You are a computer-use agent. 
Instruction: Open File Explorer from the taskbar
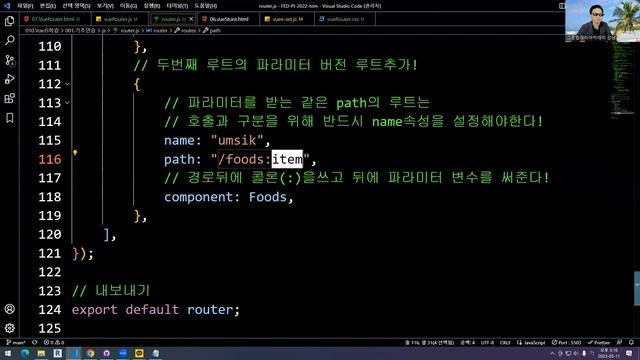[41, 353]
